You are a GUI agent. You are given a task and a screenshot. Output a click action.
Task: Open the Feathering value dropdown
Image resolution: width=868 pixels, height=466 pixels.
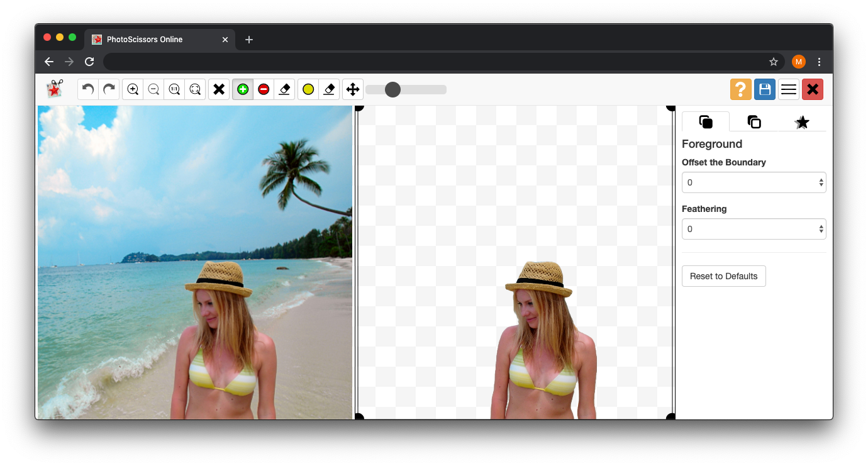click(x=754, y=229)
